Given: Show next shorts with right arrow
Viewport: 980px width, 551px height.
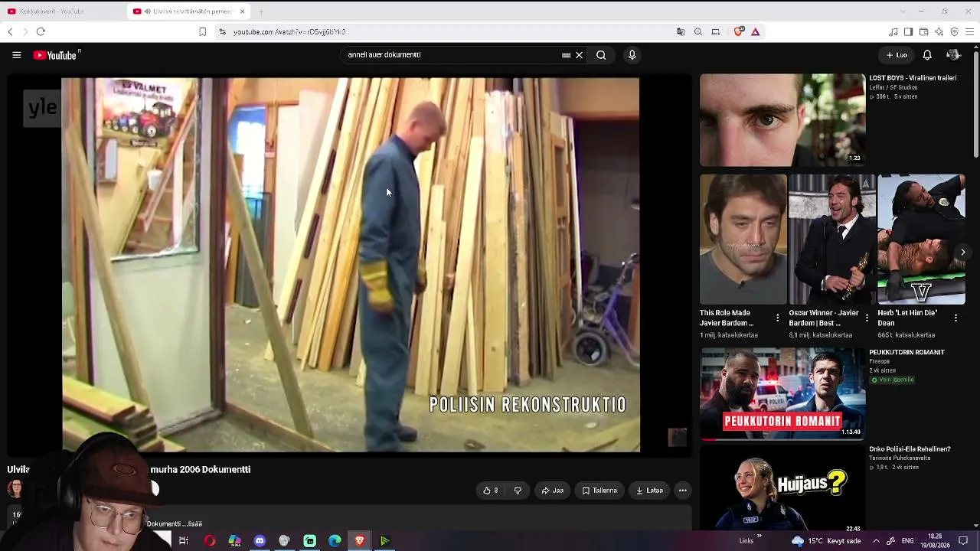Looking at the screenshot, I should point(962,252).
